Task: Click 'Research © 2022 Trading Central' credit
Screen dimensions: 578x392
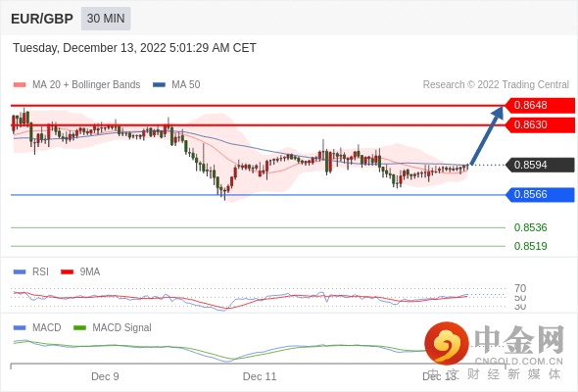Action: coord(496,85)
